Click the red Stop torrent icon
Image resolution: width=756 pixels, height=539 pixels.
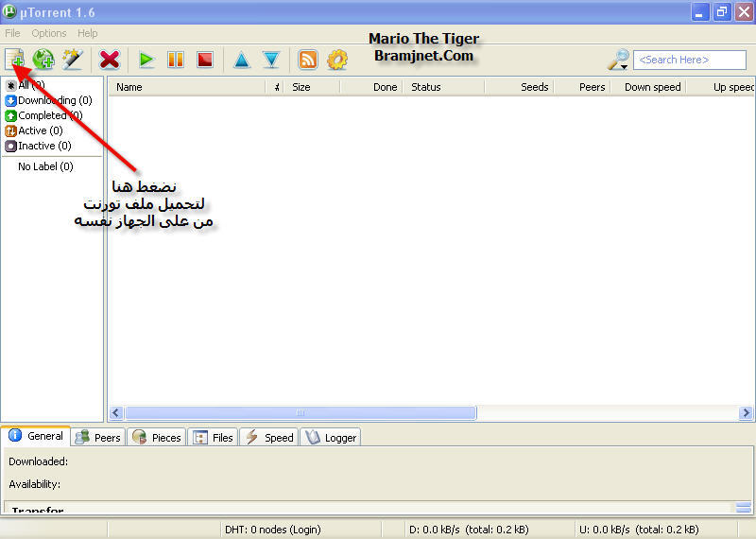[x=205, y=60]
